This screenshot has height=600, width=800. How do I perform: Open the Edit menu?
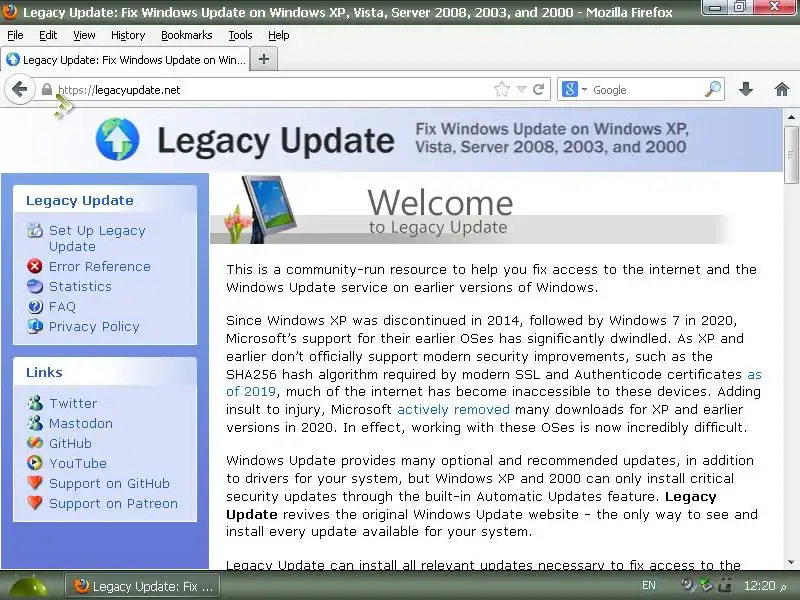point(48,35)
